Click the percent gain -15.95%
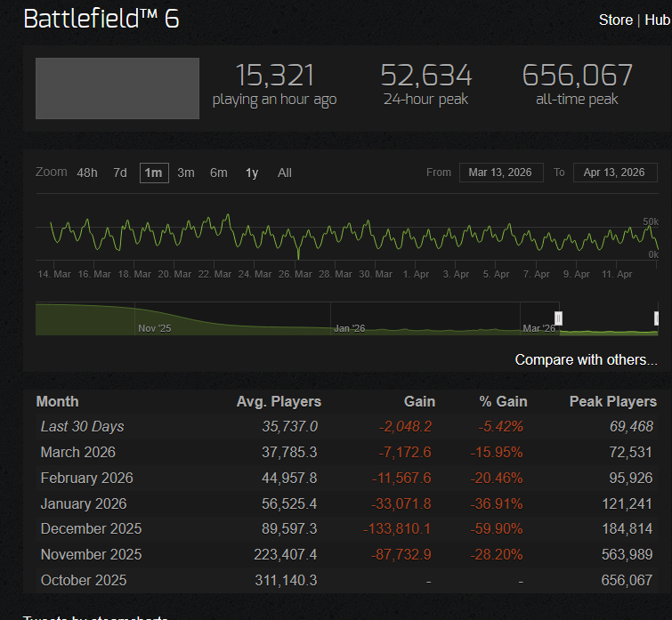This screenshot has width=672, height=620. pos(497,452)
